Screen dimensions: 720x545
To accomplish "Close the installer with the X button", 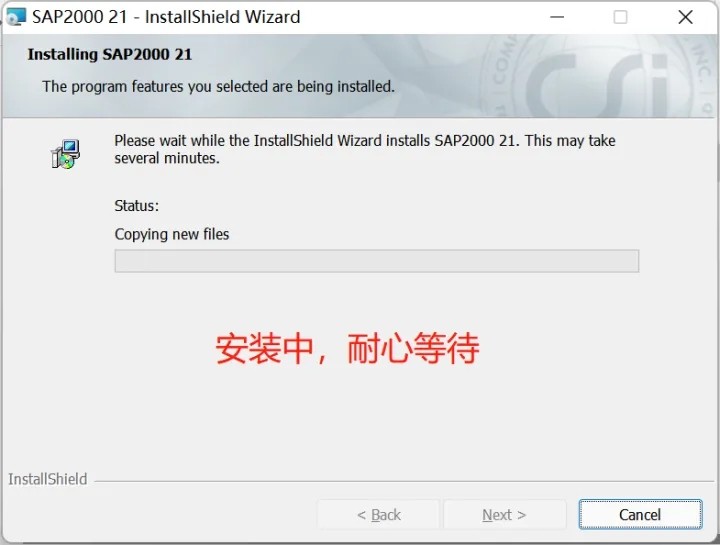I will 685,17.
